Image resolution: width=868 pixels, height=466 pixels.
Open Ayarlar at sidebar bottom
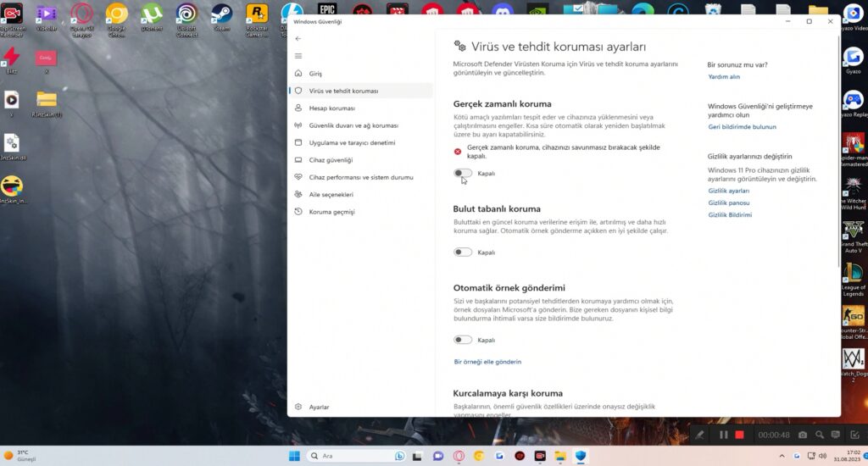click(x=359, y=407)
